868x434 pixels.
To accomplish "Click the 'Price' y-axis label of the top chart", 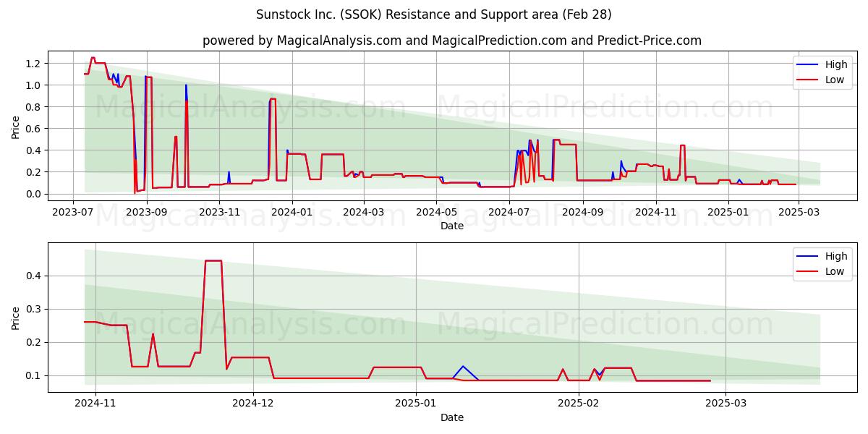I will [x=16, y=127].
